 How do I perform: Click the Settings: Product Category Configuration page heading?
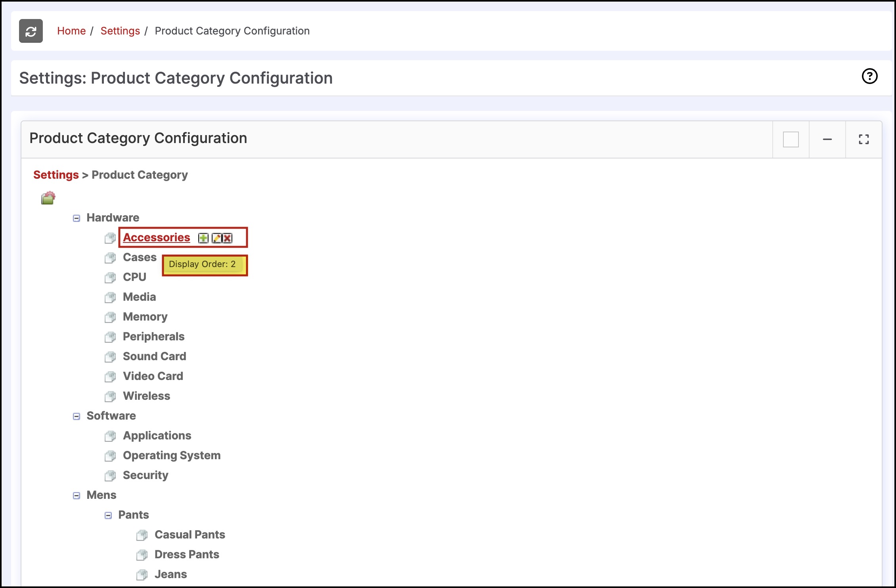click(x=176, y=78)
